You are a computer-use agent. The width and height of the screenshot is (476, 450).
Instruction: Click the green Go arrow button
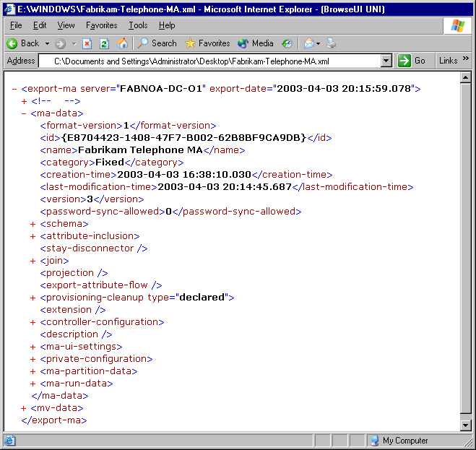[404, 61]
